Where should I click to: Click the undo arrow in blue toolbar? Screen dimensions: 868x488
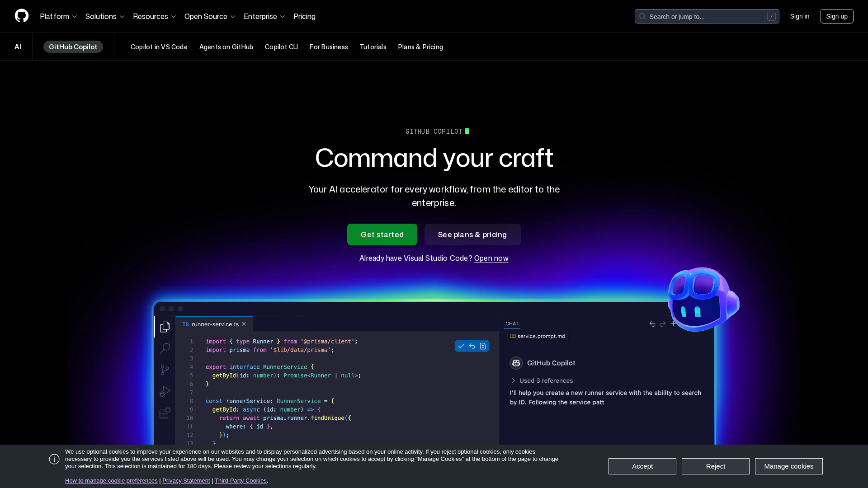tap(472, 346)
